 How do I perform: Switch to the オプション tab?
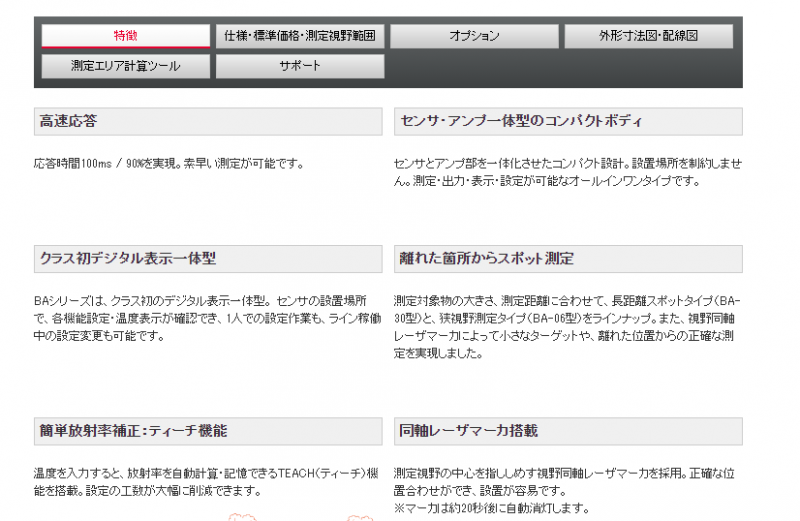(474, 36)
